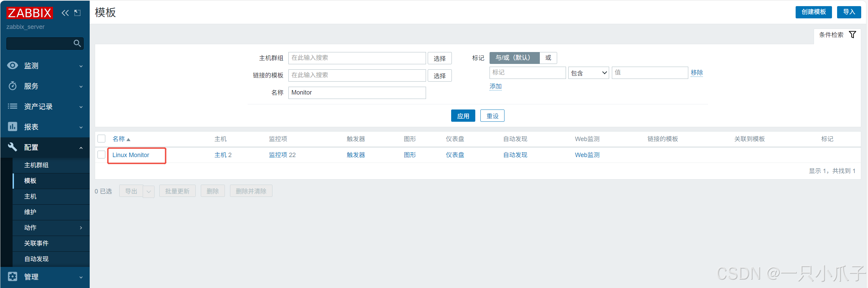Open 图形 link in Linux Monitor row

410,155
